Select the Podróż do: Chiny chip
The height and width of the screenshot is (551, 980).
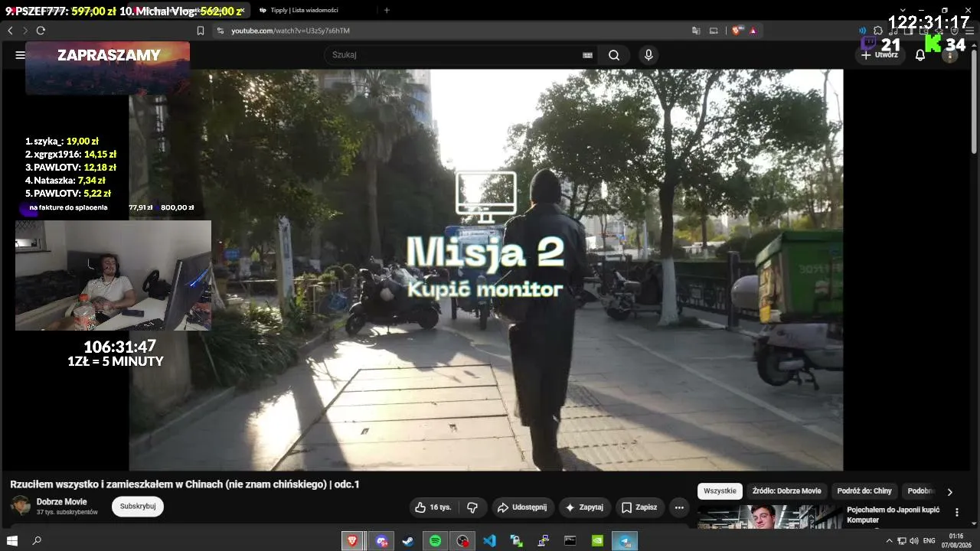pyautogui.click(x=864, y=491)
